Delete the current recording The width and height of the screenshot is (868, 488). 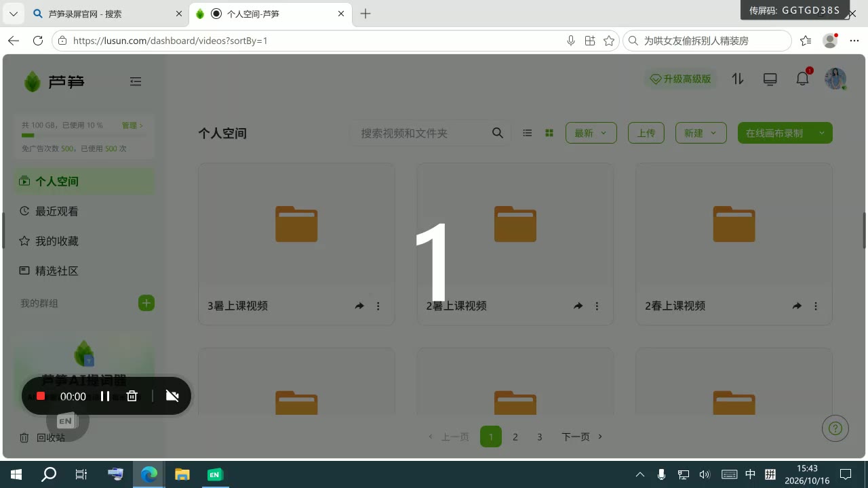[132, 396]
